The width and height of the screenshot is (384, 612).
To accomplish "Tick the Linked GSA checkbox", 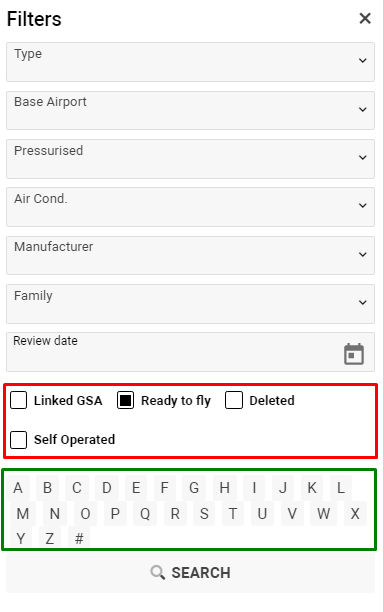I will [18, 400].
